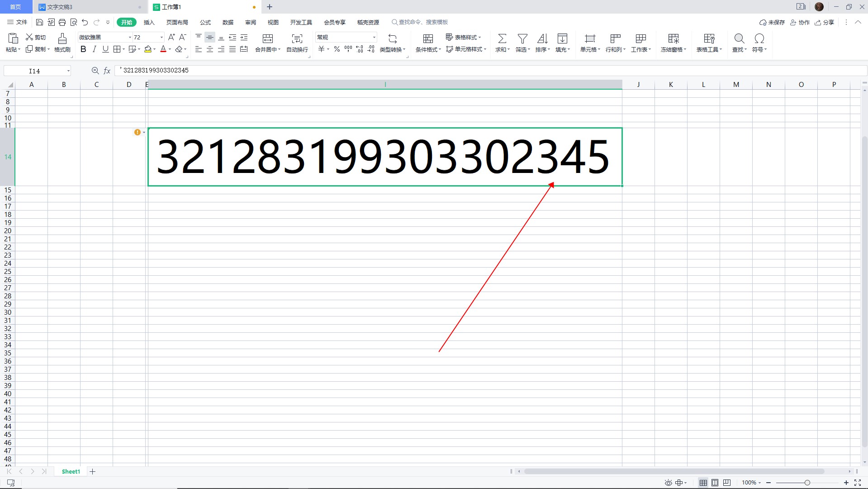Click the Freeze Panes (冻结窗格) icon
The height and width of the screenshot is (489, 868).
pos(674,39)
